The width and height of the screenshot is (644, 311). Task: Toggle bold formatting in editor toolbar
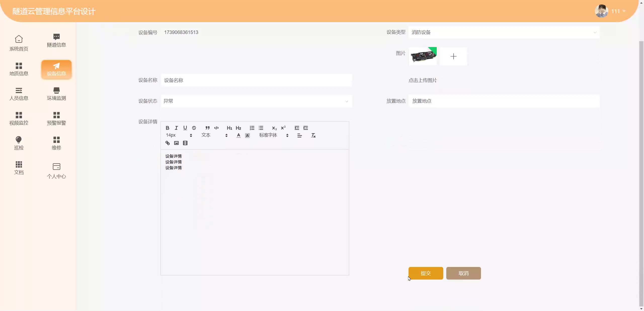(x=167, y=128)
